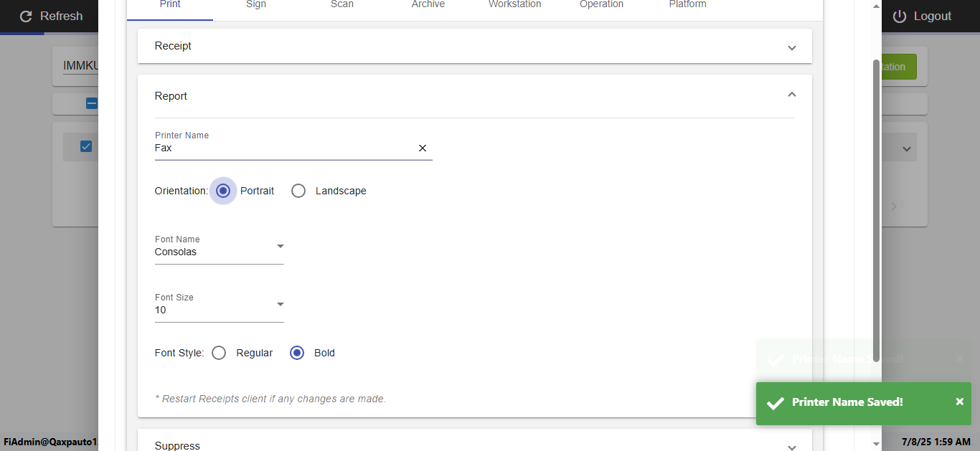Viewport: 980px width, 451px height.
Task: Dismiss the Printer Name Saved notification
Action: pyautogui.click(x=959, y=402)
